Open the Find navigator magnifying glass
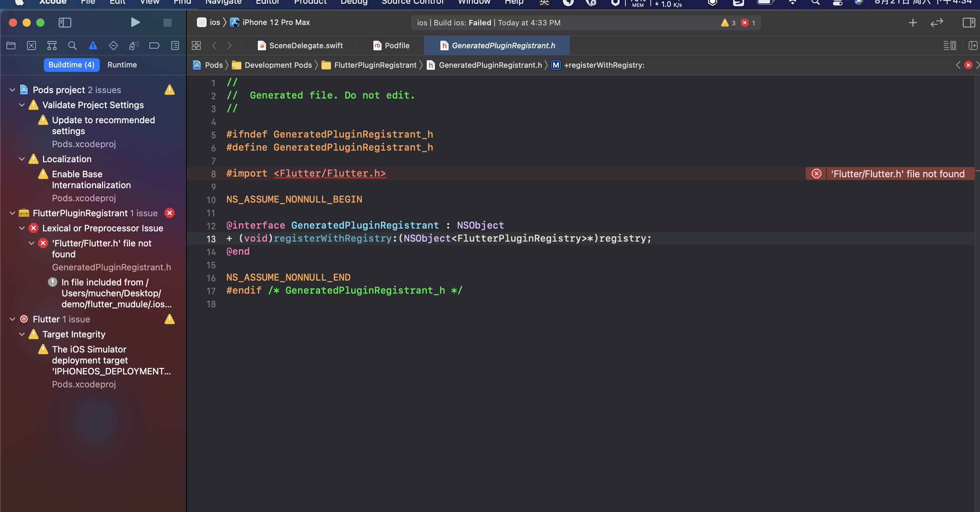This screenshot has height=512, width=980. (72, 45)
